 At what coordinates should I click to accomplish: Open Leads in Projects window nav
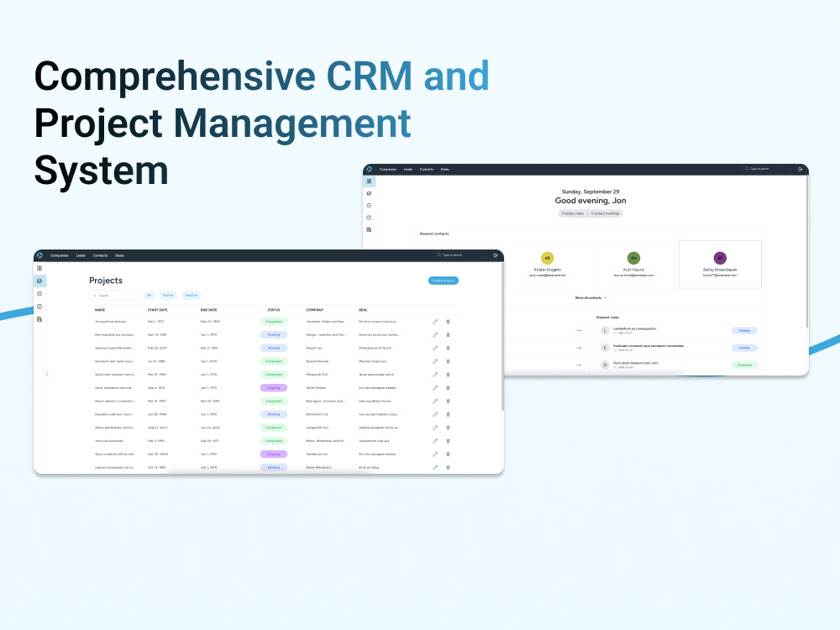pyautogui.click(x=81, y=255)
